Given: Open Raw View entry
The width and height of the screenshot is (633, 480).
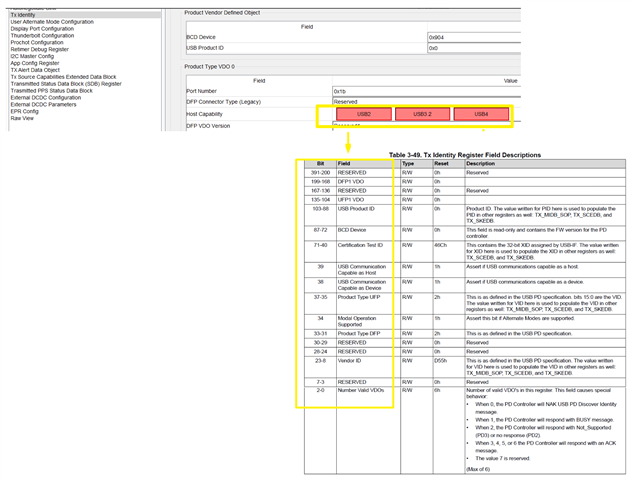Looking at the screenshot, I should click(x=22, y=118).
